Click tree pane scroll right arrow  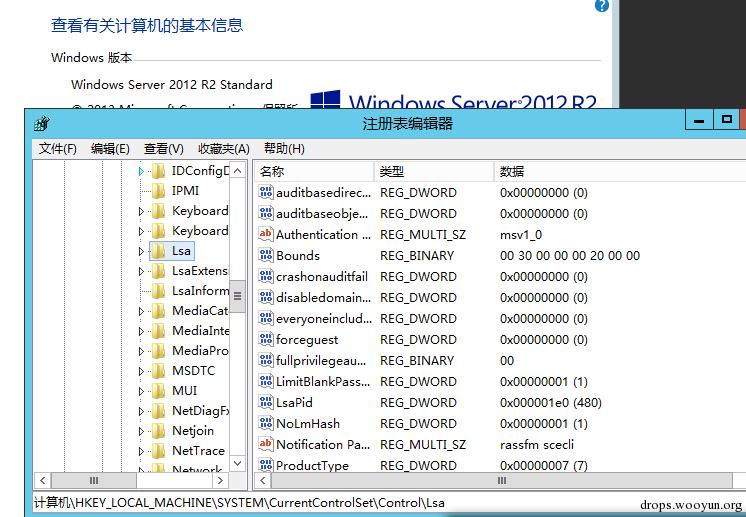point(220,480)
